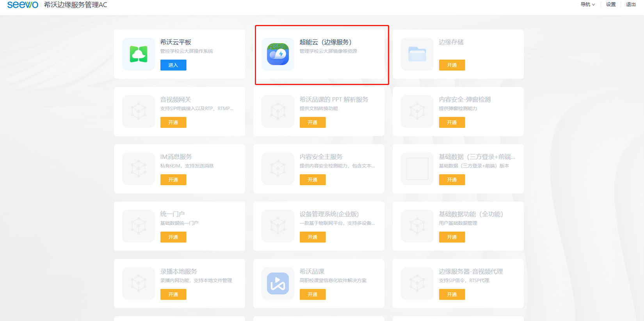This screenshot has width=644, height=321.
Task: Click the 基础数据功能 (全功能) cube icon
Action: [417, 226]
